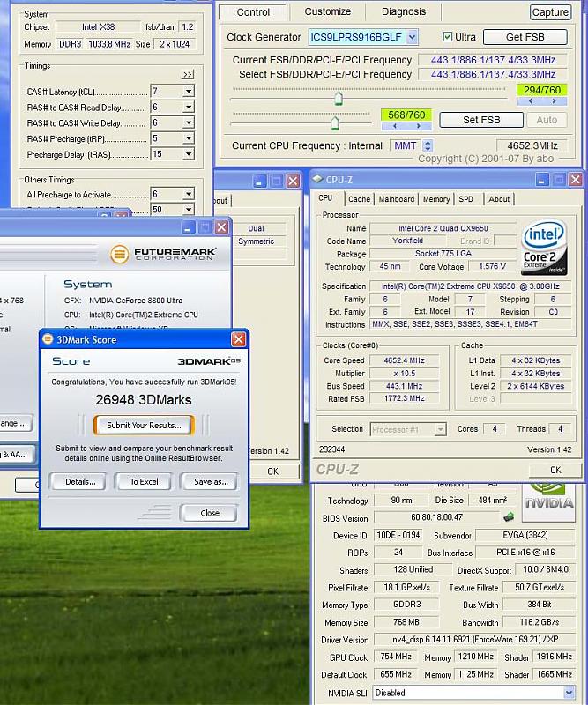Open RAS# to CAS# Read Delay dropdown
Image resolution: width=588 pixels, height=705 pixels.
point(189,107)
